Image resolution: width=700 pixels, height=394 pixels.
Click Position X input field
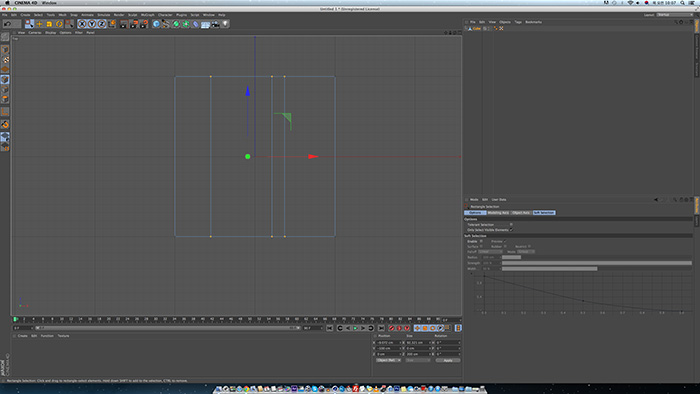[x=388, y=343]
